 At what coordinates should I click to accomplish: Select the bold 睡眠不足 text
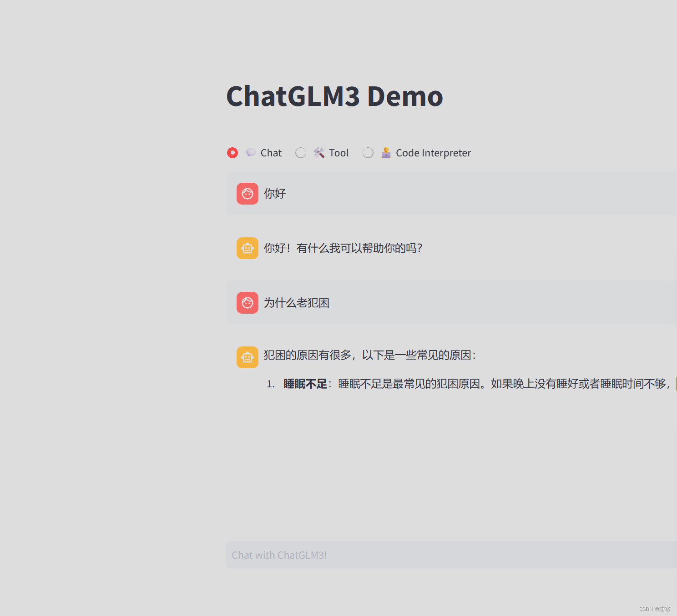305,384
